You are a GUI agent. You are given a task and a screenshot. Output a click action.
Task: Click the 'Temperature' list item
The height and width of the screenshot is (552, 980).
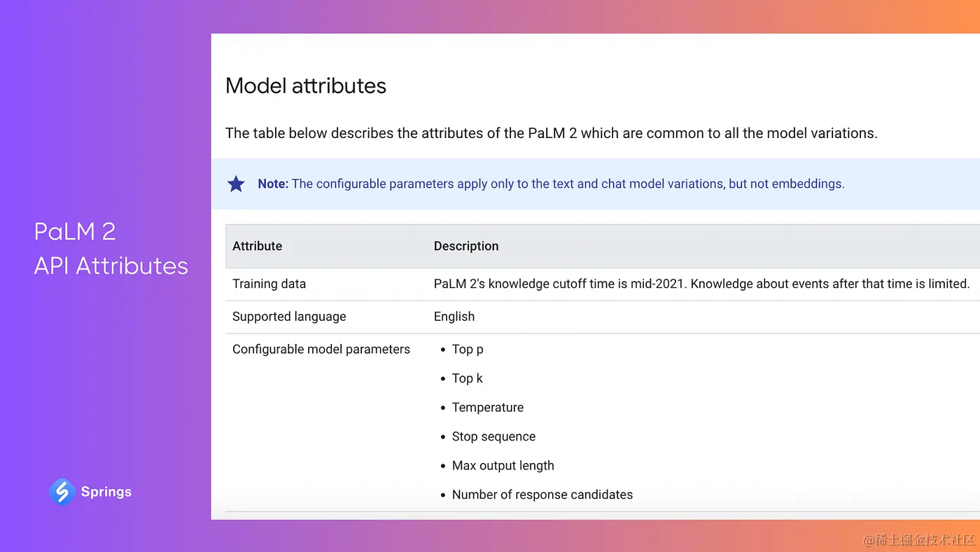pos(488,408)
